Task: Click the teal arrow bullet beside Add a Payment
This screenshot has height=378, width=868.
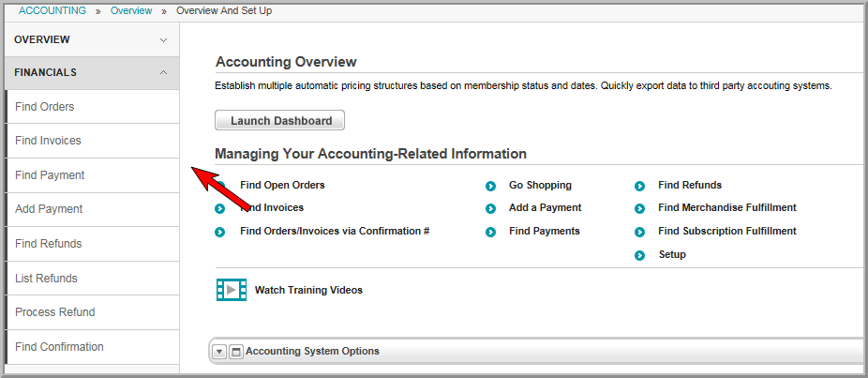Action: 490,208
